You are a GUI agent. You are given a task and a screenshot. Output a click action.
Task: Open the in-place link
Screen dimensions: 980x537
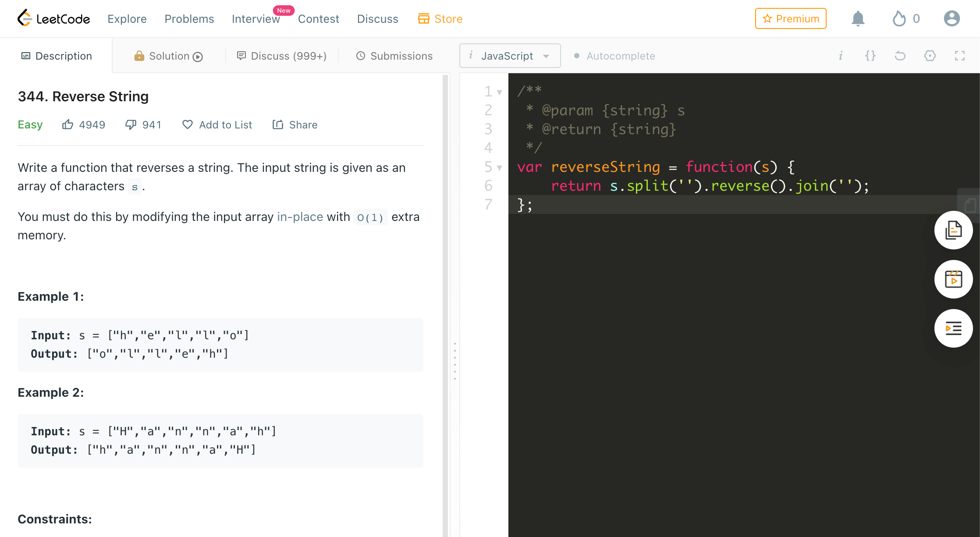(300, 217)
